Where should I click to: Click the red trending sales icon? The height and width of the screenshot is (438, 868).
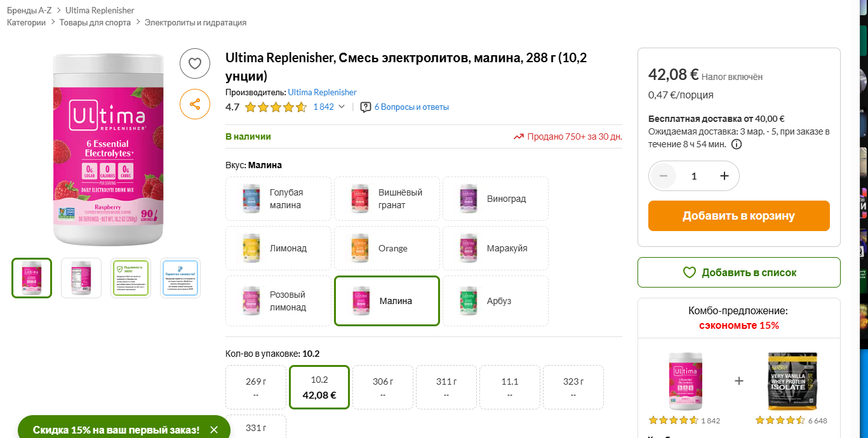[x=519, y=136]
